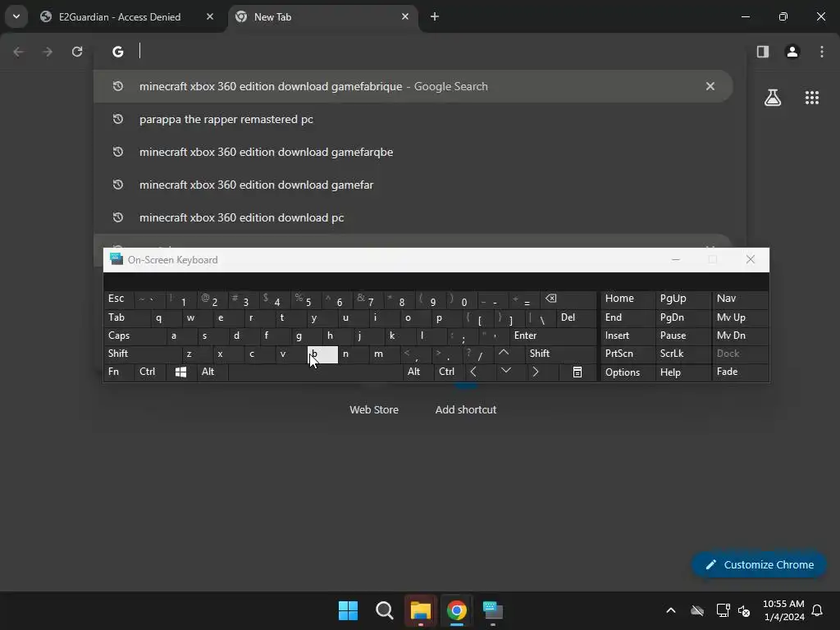Viewport: 840px width, 630px height.
Task: Select suggestion 'minecraft xbox 360 edition download gamefabrique'
Action: point(413,86)
